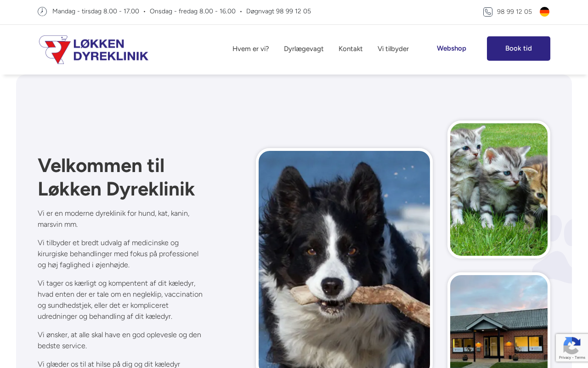
Task: Open the Webshop link
Action: click(452, 48)
